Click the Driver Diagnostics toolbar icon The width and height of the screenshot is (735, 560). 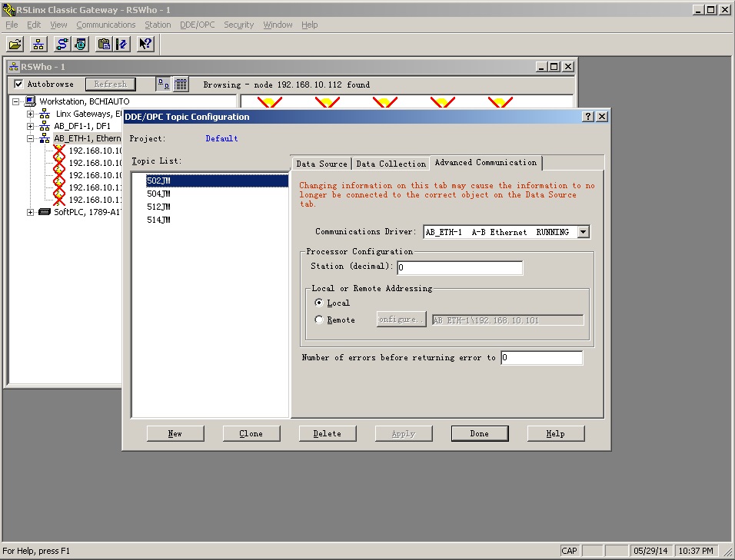[81, 45]
